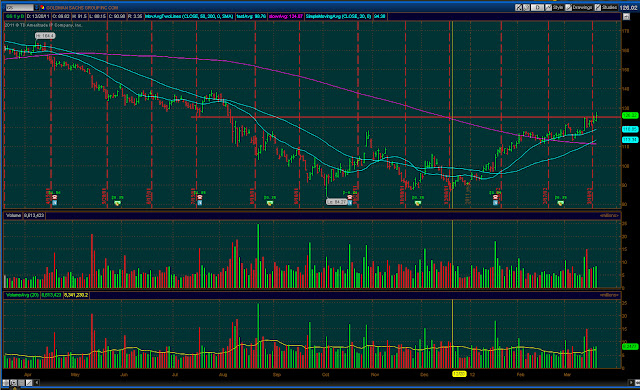The height and width of the screenshot is (390, 640).
Task: Click the collapse icon below the price box
Action: [x=626, y=16]
